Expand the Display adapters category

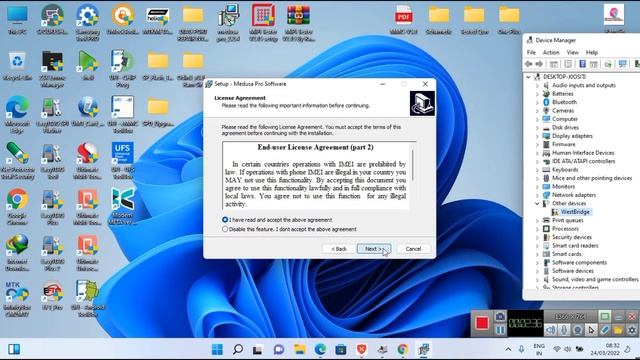tap(537, 136)
